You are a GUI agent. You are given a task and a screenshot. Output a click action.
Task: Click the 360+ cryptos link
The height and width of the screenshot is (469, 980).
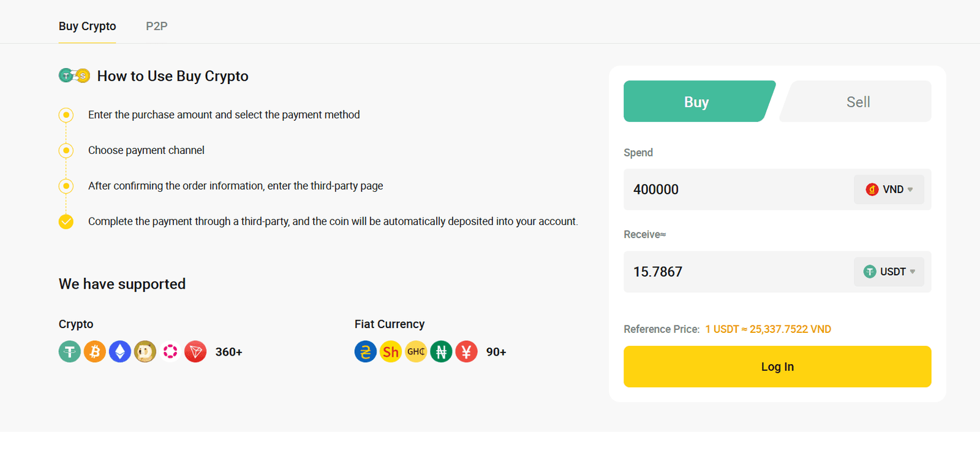click(x=228, y=351)
